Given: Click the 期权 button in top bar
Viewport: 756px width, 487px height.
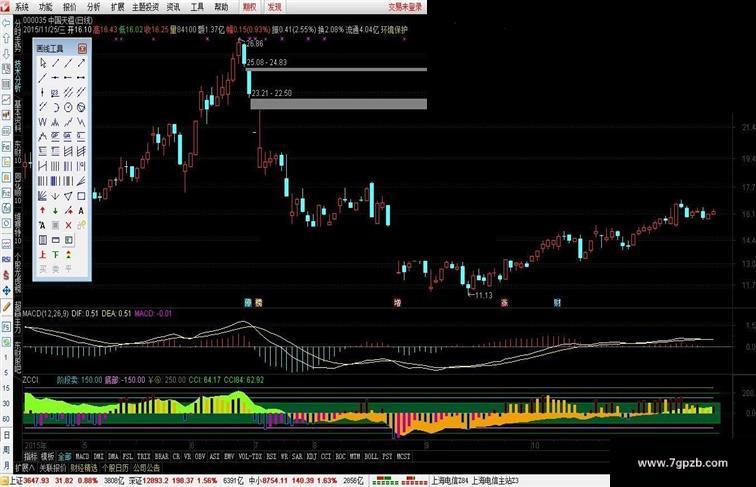Looking at the screenshot, I should tap(250, 7).
